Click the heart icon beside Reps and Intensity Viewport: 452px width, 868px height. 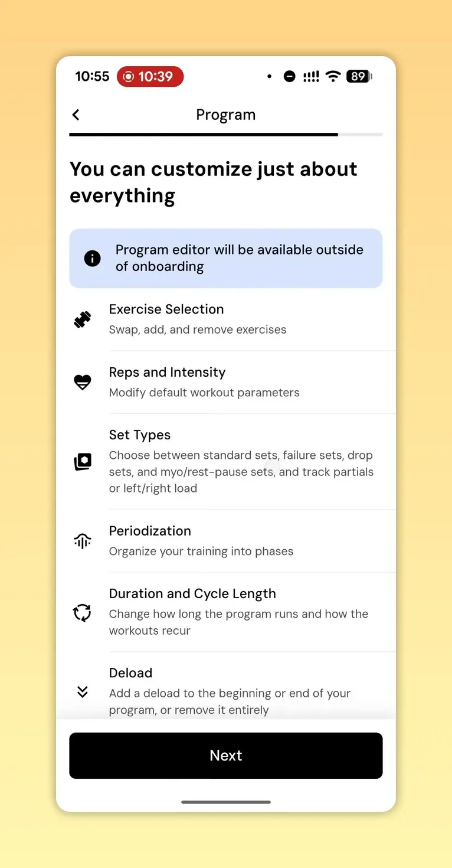tap(82, 382)
